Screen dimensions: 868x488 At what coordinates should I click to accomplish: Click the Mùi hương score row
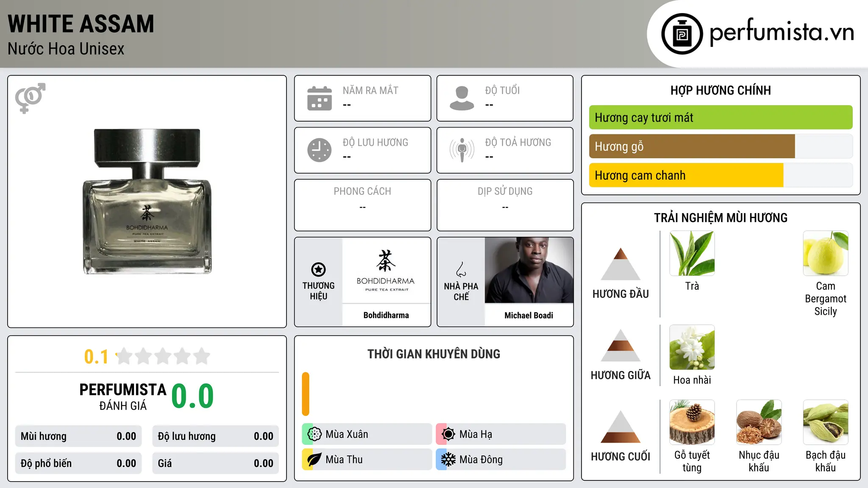pos(78,436)
